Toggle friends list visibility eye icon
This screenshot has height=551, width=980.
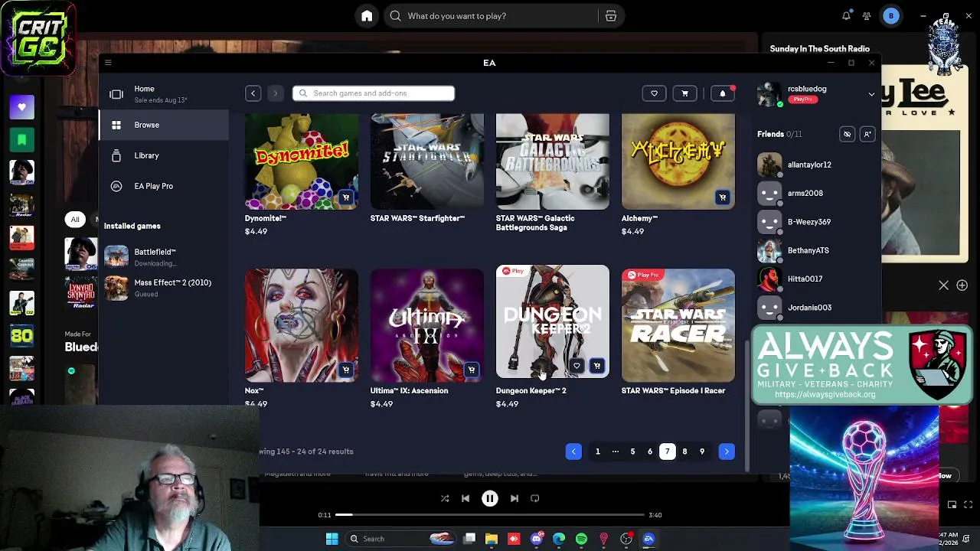(847, 134)
